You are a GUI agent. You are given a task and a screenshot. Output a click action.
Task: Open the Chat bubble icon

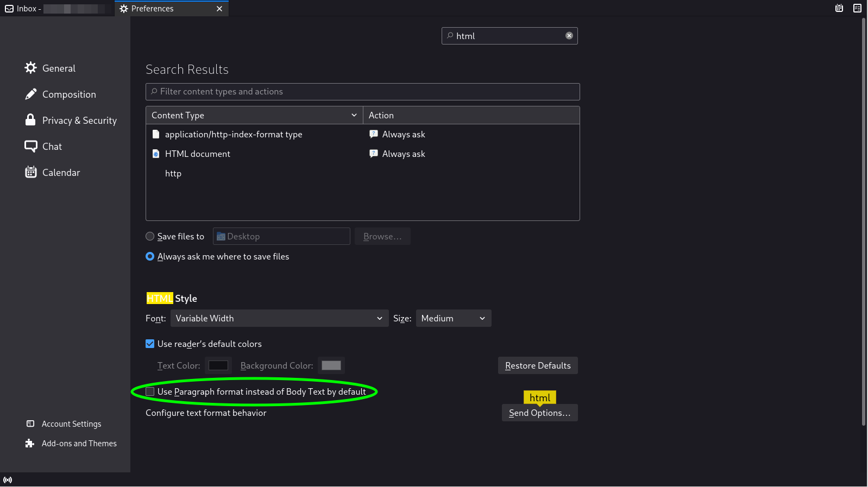pos(30,146)
